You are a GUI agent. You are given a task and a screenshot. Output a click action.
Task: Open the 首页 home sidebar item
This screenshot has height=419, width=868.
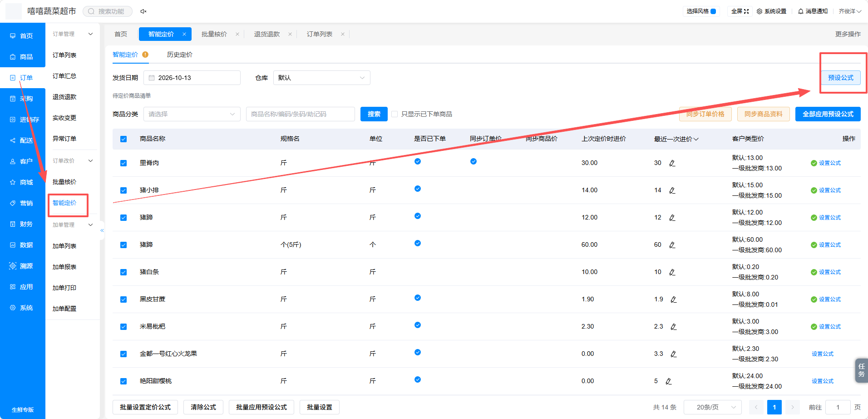pyautogui.click(x=23, y=36)
